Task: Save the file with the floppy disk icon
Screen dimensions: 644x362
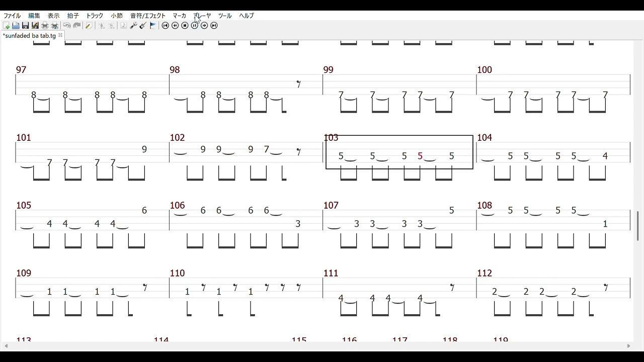Action: point(25,26)
